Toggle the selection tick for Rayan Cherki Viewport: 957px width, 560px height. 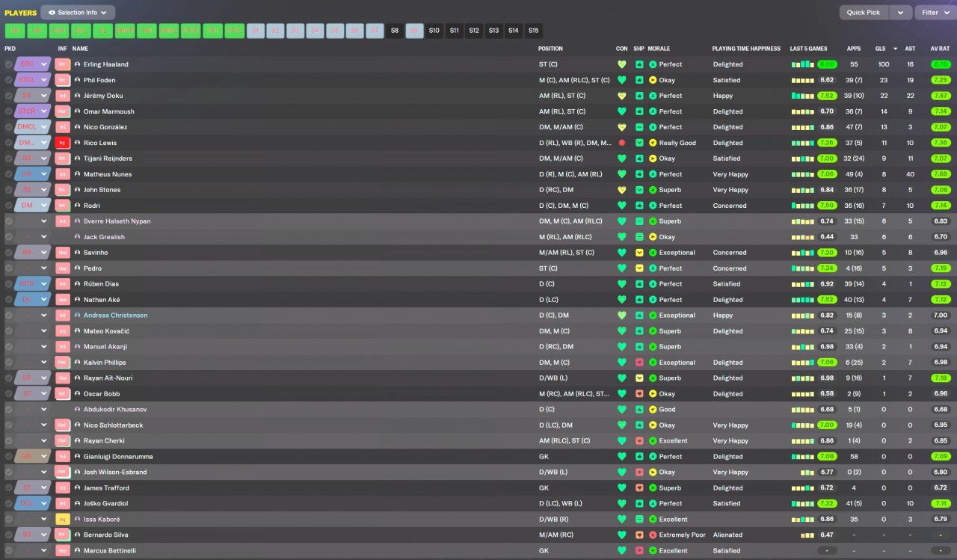pyautogui.click(x=8, y=441)
